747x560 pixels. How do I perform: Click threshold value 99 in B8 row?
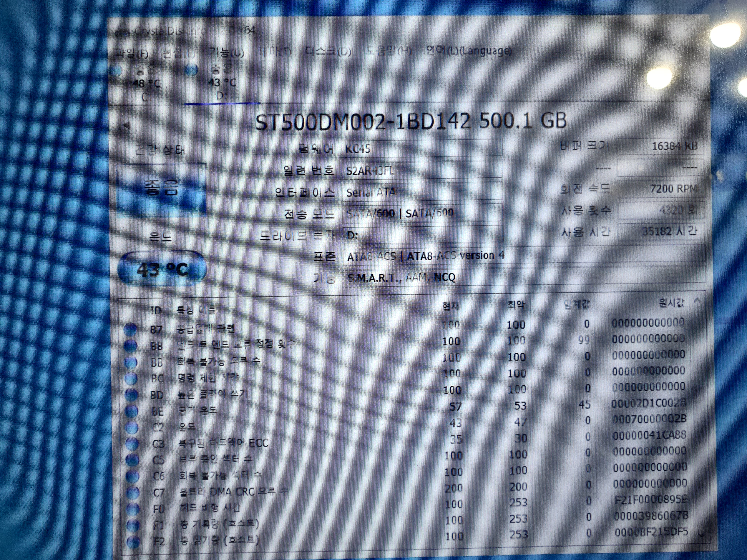point(584,340)
